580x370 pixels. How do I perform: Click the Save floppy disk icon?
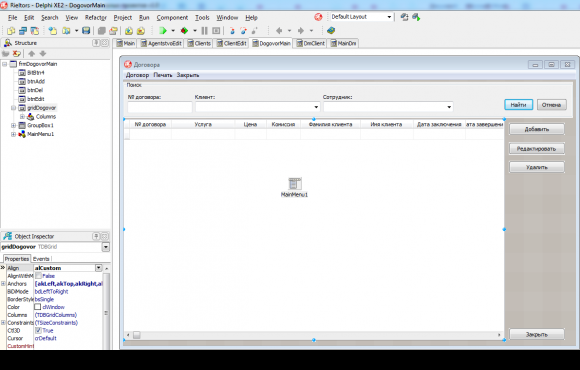(86, 31)
